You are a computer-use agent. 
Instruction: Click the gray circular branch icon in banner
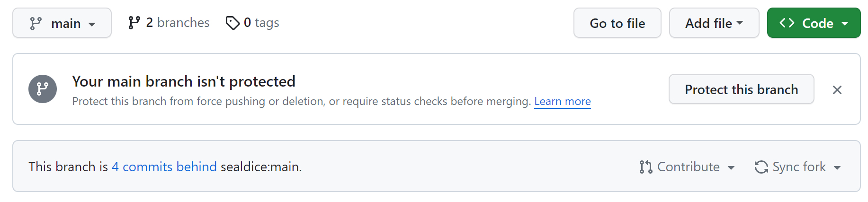43,89
